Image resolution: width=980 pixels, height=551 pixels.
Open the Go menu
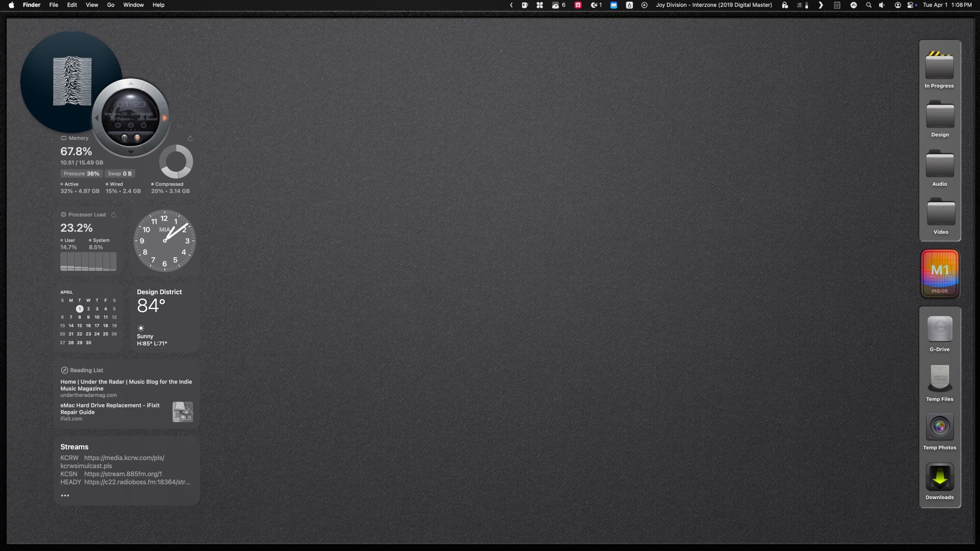pyautogui.click(x=111, y=5)
